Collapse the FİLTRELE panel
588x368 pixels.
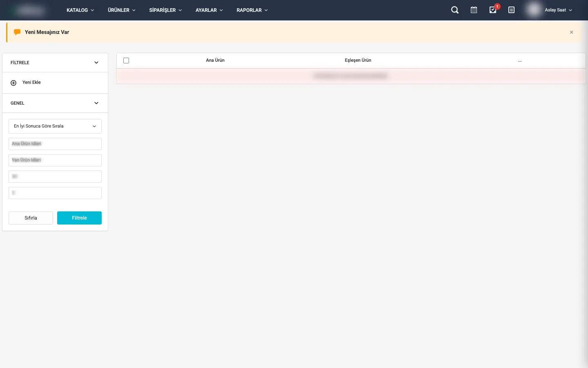[96, 63]
